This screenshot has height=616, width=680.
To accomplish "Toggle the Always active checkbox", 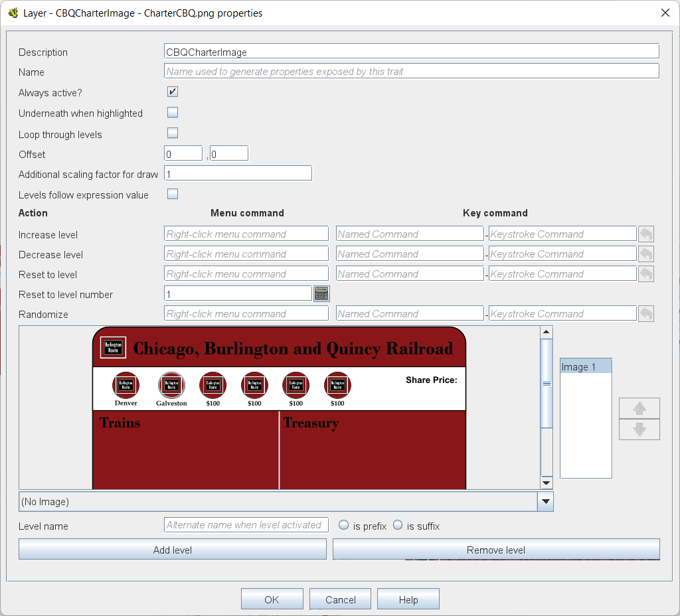I will pyautogui.click(x=173, y=92).
